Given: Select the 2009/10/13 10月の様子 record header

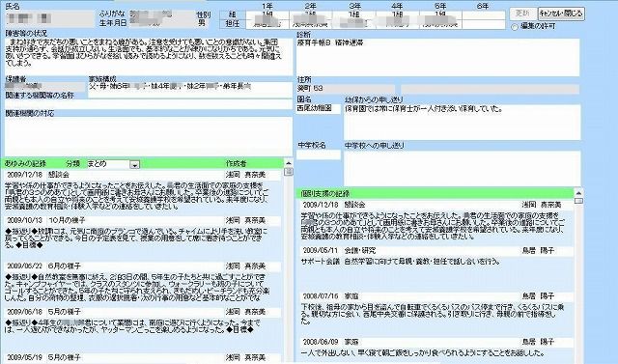Looking at the screenshot, I should [144, 220].
